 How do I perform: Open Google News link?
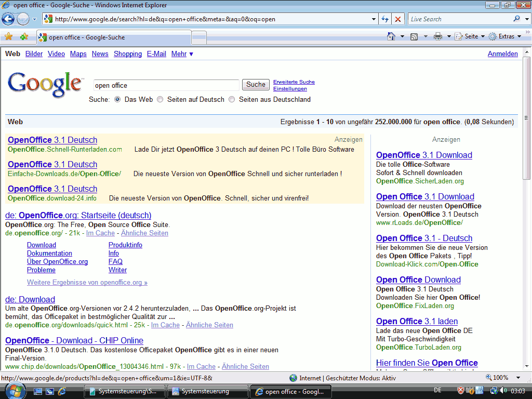[100, 54]
